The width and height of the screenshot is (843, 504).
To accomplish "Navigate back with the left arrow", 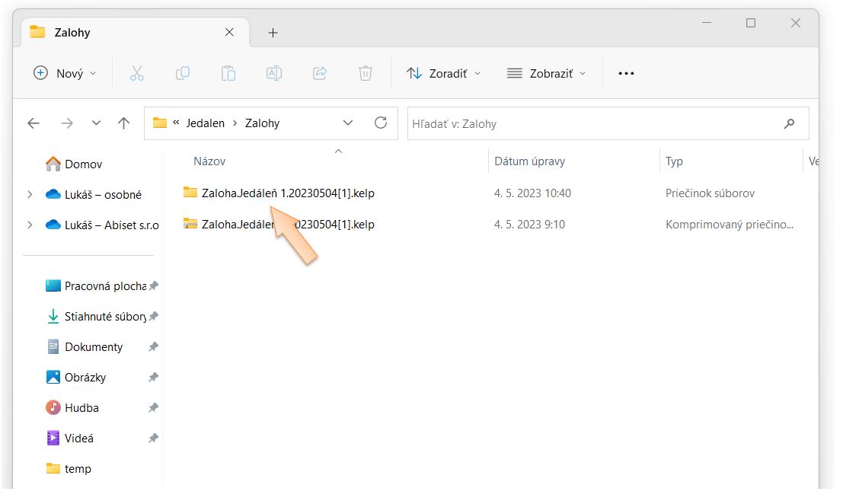I will [34, 123].
